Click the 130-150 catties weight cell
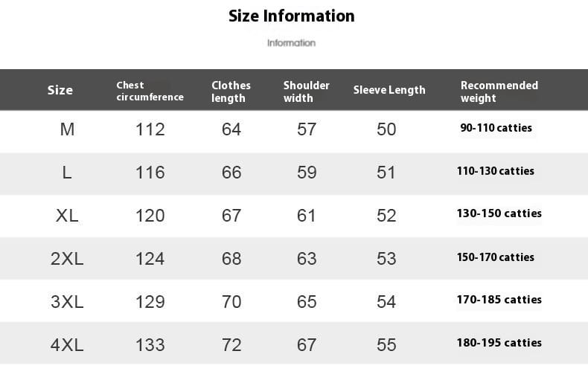This screenshot has height=383, width=588. coord(499,213)
